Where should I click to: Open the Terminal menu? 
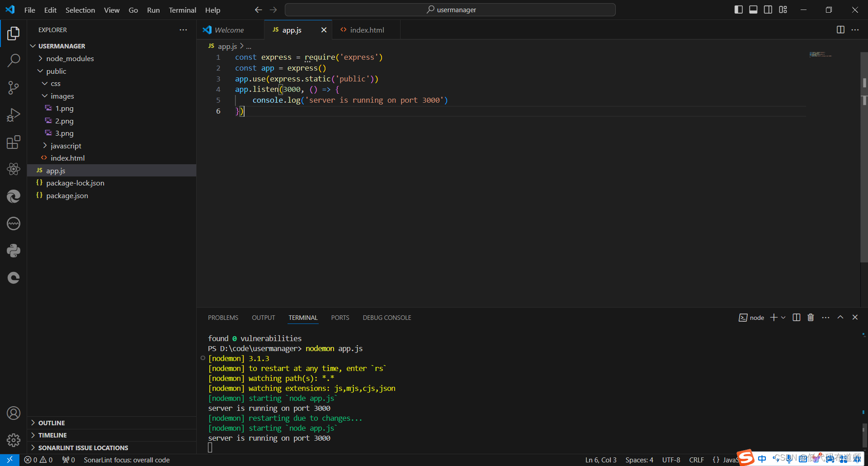coord(182,10)
